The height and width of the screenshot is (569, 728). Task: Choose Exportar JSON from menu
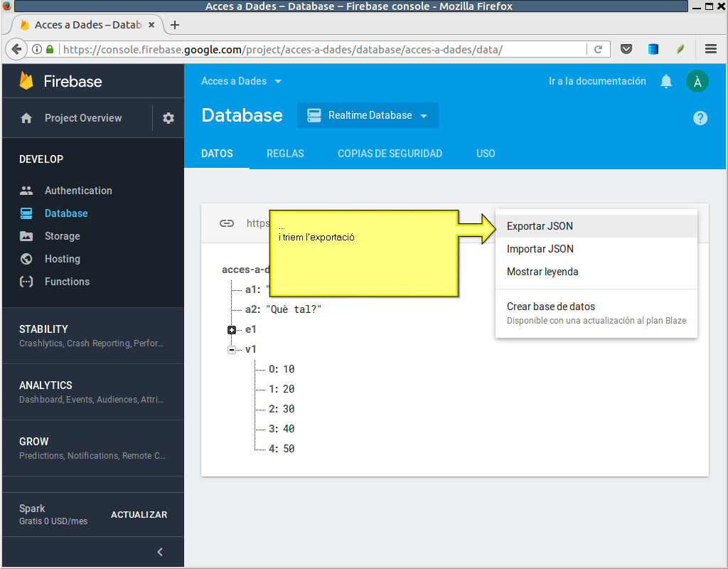click(596, 226)
